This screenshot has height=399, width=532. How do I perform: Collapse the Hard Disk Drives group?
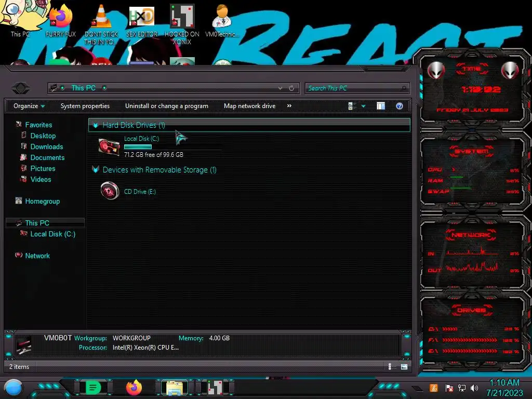(96, 125)
